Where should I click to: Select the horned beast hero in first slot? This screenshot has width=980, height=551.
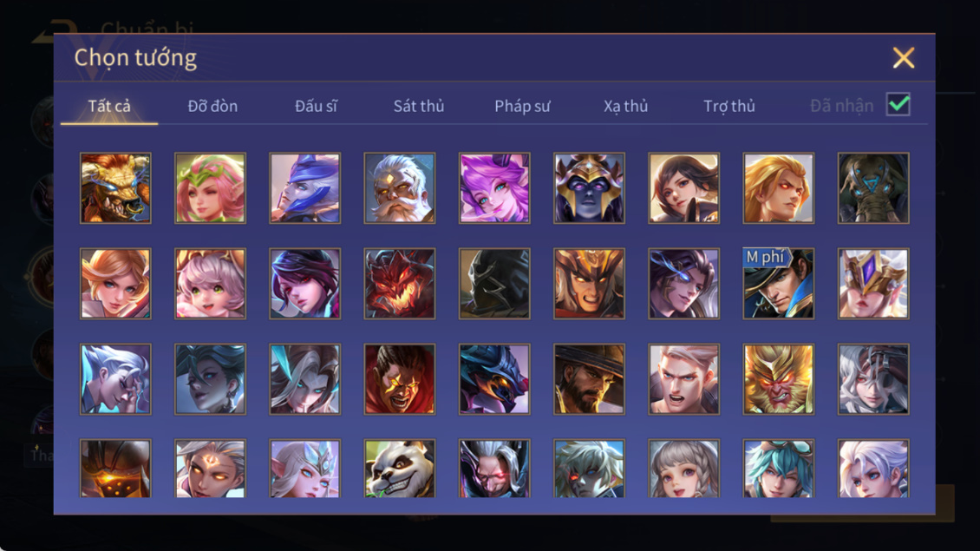point(115,188)
